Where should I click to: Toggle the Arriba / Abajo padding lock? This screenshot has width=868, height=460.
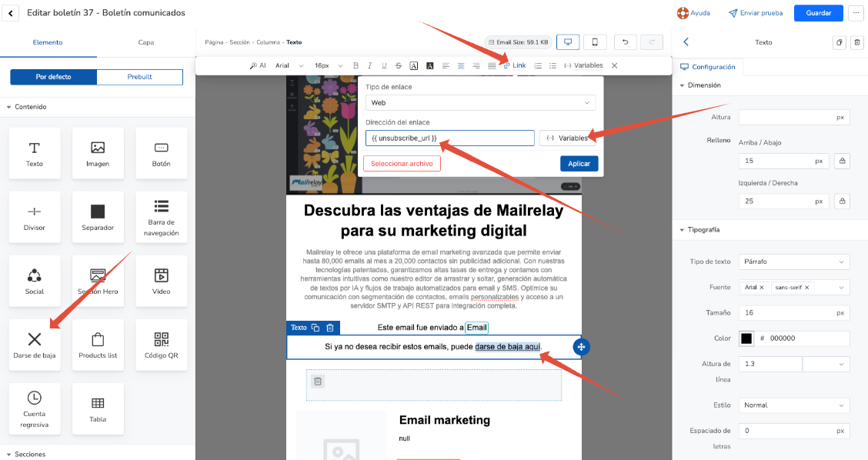pos(842,161)
